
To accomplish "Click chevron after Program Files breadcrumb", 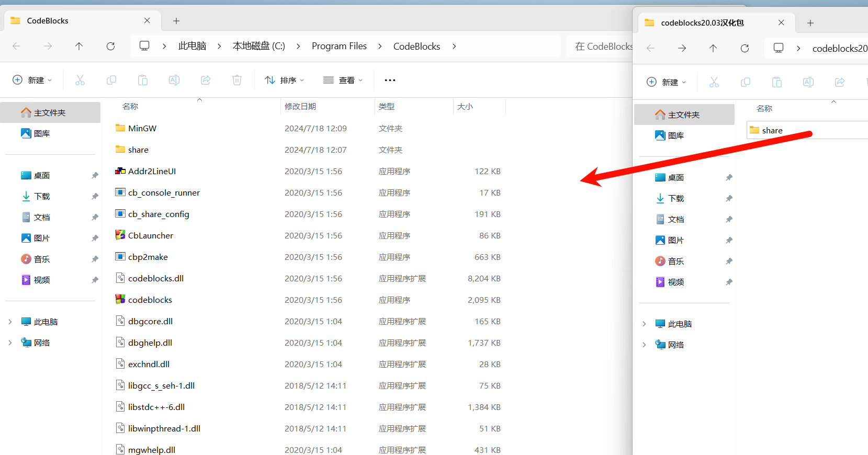I will (380, 46).
